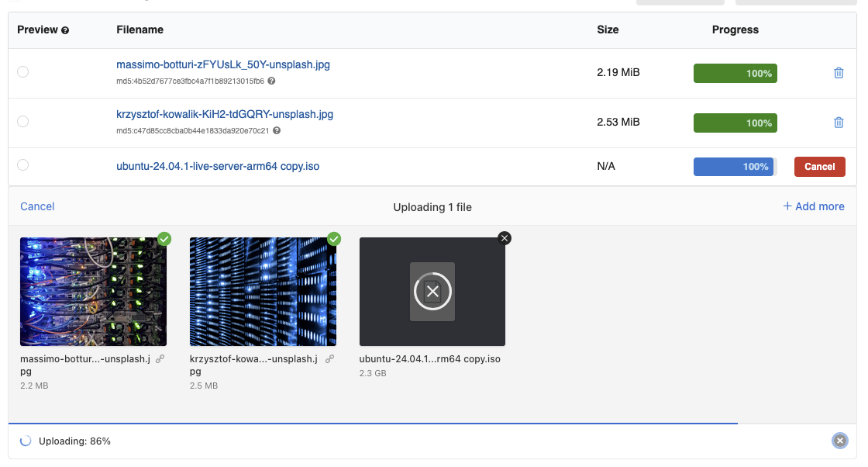Click the krzysztof-kowalik thumbnail image

pos(263,292)
